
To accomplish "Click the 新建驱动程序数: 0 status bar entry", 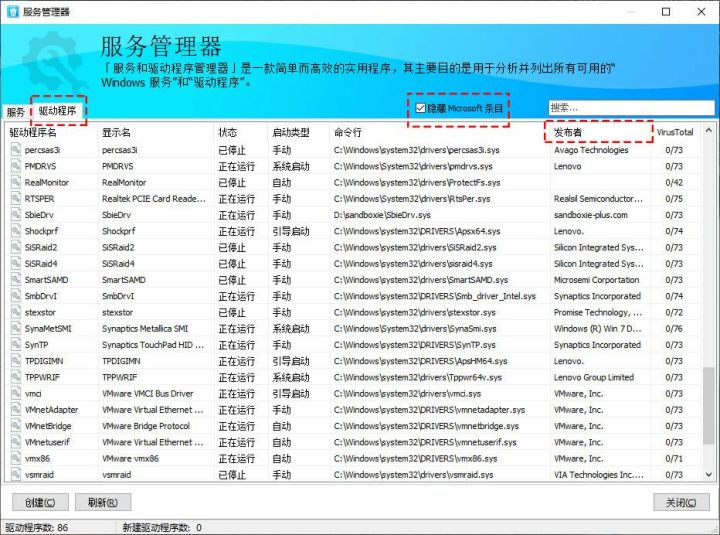I will click(162, 528).
